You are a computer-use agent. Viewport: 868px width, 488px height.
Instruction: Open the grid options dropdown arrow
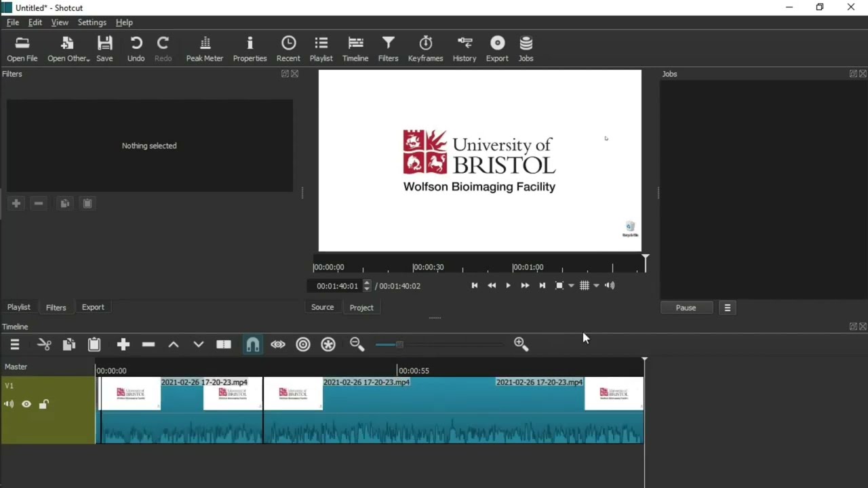point(596,285)
